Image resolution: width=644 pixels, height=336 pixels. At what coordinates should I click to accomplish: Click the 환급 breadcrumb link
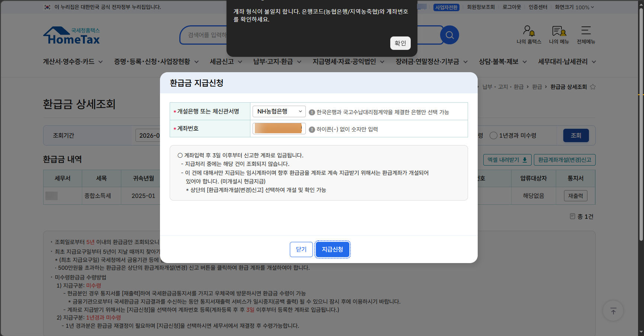point(537,87)
